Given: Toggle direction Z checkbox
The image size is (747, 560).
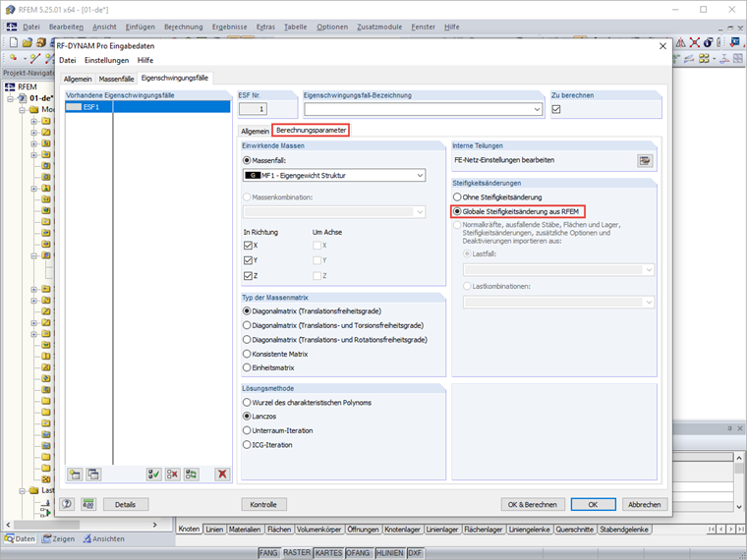Looking at the screenshot, I should [x=248, y=276].
